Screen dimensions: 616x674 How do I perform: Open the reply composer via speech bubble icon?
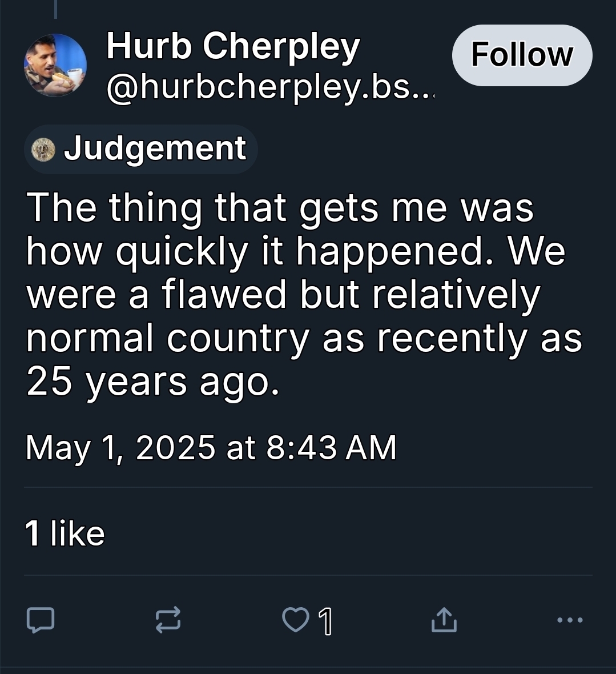41,620
